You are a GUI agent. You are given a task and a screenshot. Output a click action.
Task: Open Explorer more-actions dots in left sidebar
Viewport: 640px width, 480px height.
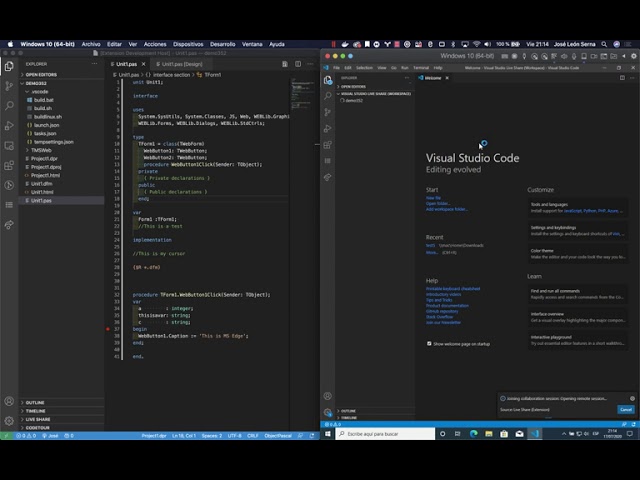pyautogui.click(x=94, y=64)
